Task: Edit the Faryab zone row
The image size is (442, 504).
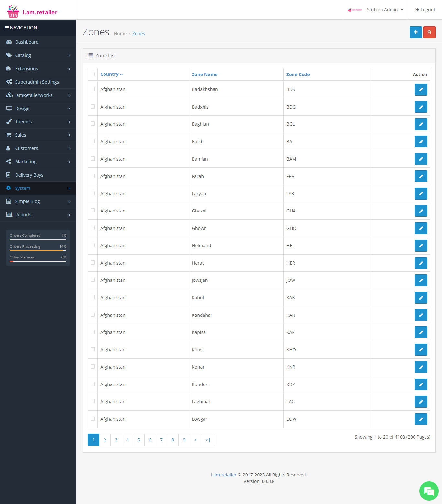Action: click(x=421, y=193)
